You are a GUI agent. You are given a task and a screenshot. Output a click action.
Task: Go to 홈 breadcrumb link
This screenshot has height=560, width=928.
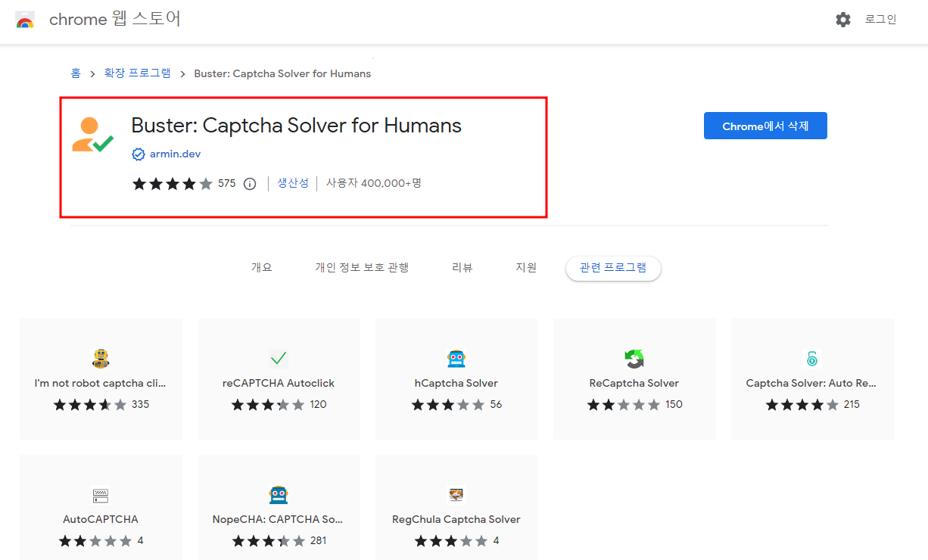coord(76,73)
